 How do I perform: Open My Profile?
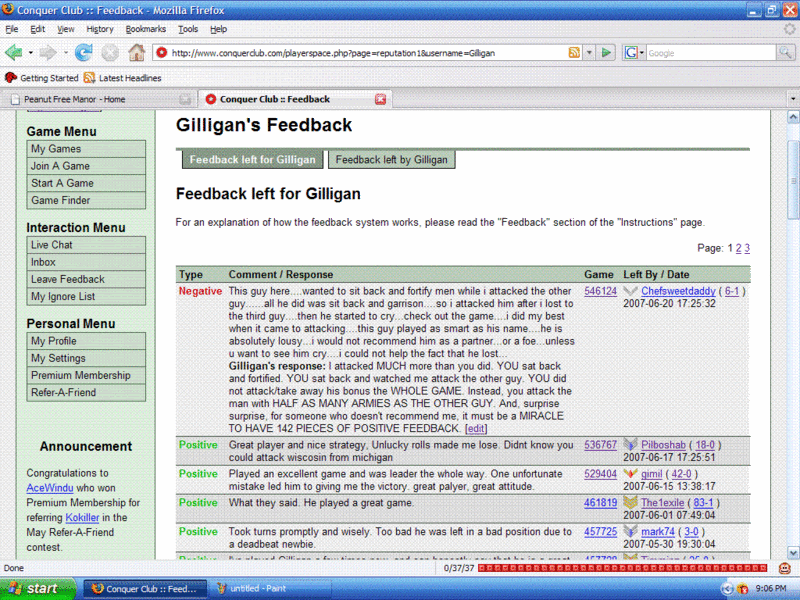[86, 341]
